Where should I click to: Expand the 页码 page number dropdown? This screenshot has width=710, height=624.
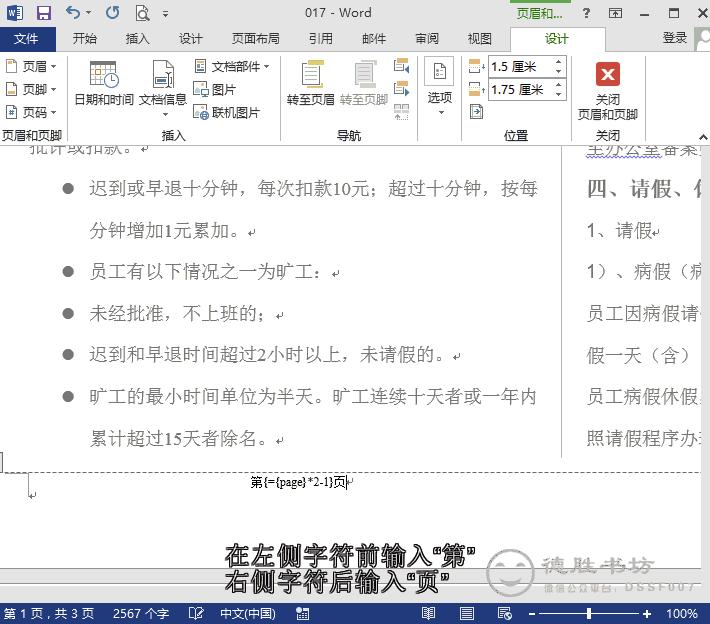tap(31, 112)
